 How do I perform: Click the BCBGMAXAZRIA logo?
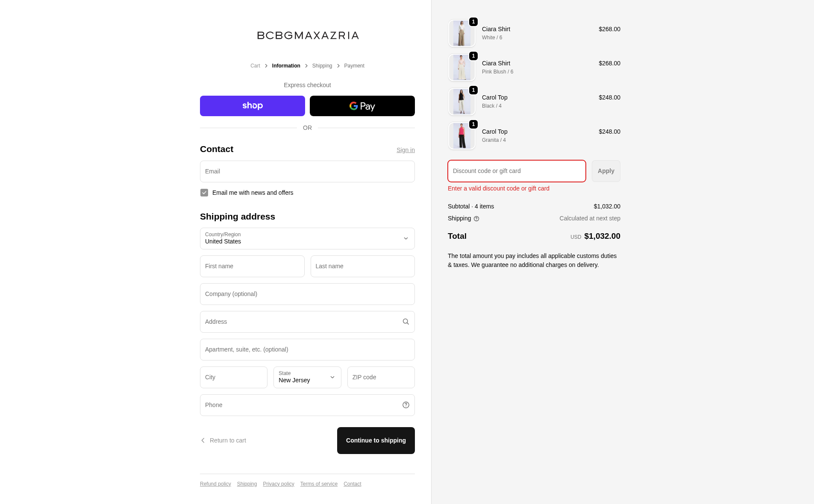308,35
